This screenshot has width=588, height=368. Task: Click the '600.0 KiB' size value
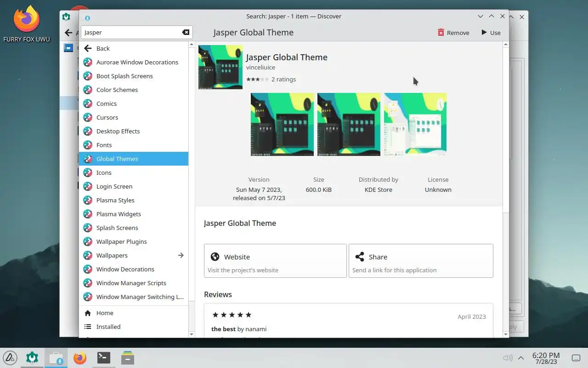(x=319, y=190)
